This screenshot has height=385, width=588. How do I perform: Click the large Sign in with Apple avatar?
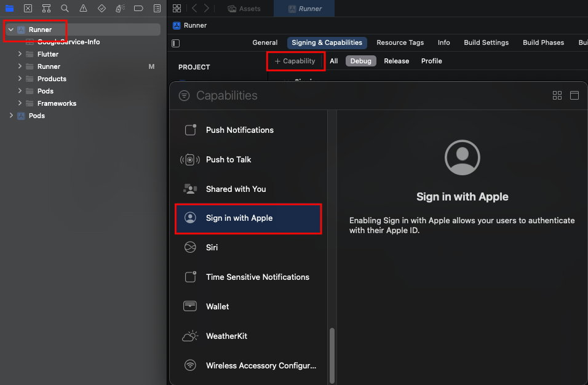coord(462,157)
